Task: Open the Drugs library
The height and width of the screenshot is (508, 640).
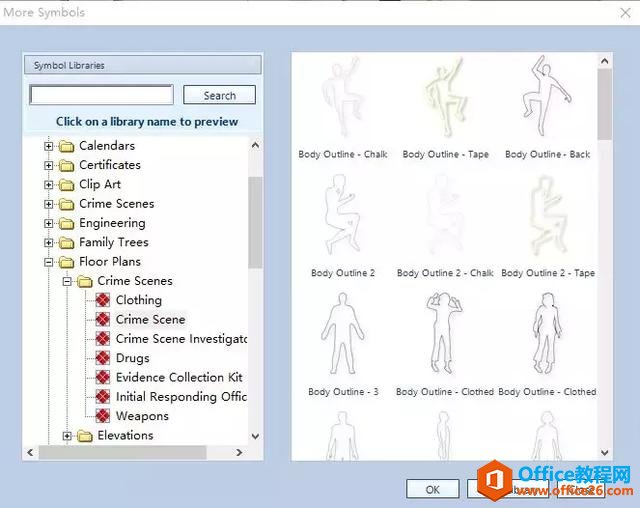Action: pos(133,358)
